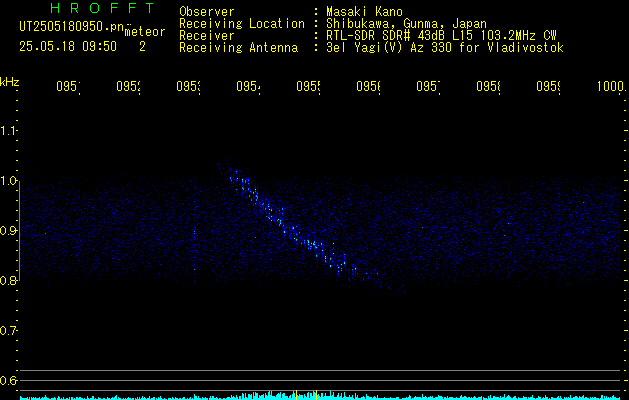Click the 0.6 kHz axis tick label
The width and height of the screenshot is (629, 400).
tap(8, 380)
